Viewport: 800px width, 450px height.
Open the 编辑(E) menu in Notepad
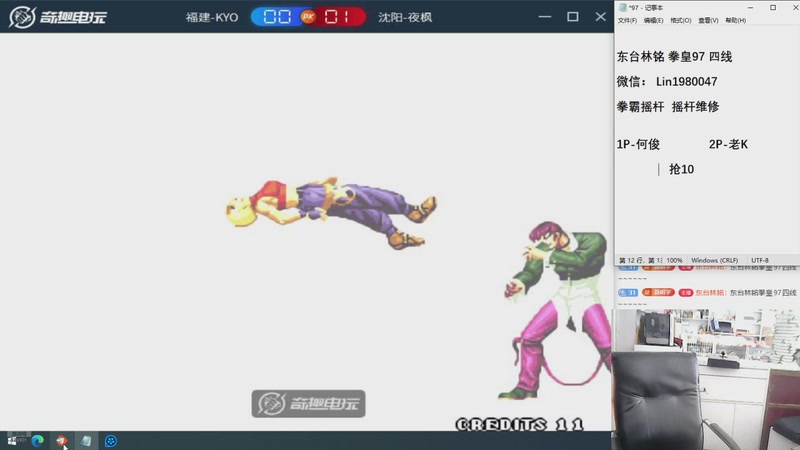click(x=654, y=20)
